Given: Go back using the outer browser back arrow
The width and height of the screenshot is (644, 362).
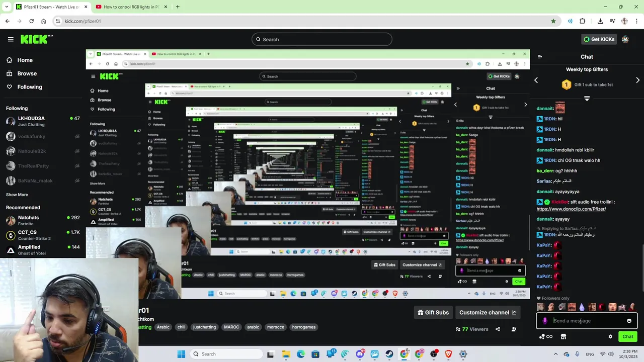Looking at the screenshot, I should (x=7, y=21).
